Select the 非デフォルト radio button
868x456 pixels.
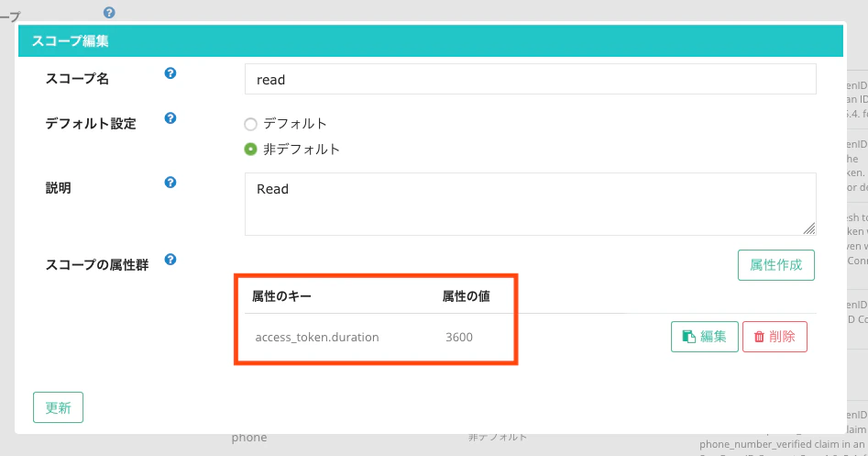(251, 150)
